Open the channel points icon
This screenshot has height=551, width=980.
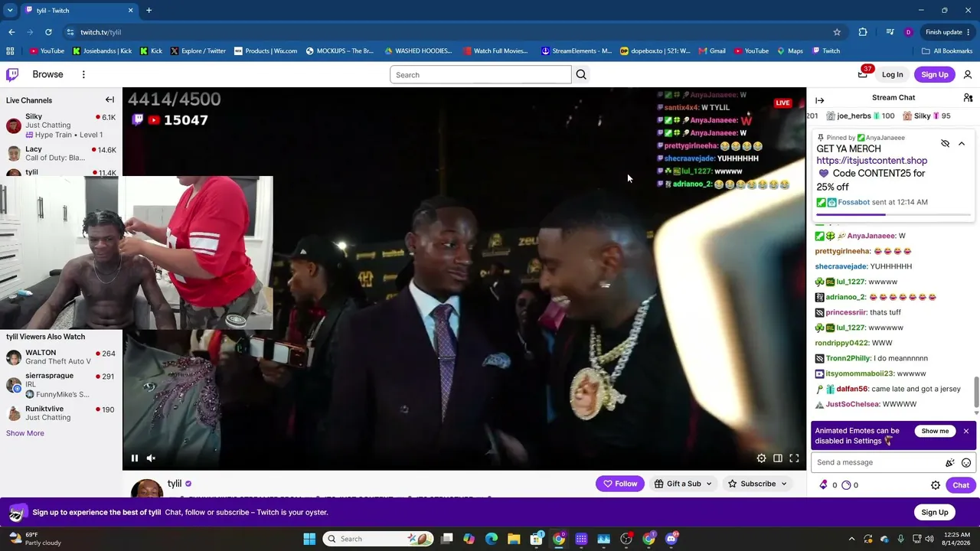click(x=846, y=484)
